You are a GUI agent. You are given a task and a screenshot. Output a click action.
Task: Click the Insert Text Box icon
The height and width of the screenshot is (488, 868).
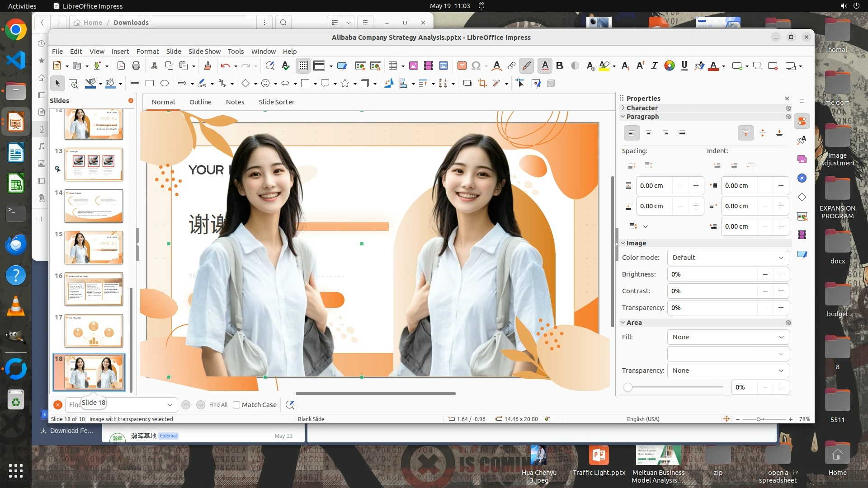462,66
